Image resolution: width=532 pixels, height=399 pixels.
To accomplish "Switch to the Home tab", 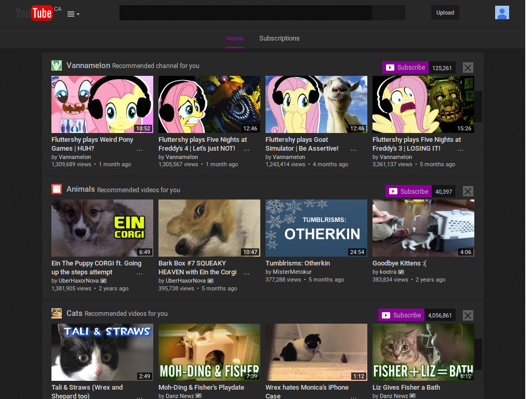I will (x=235, y=38).
